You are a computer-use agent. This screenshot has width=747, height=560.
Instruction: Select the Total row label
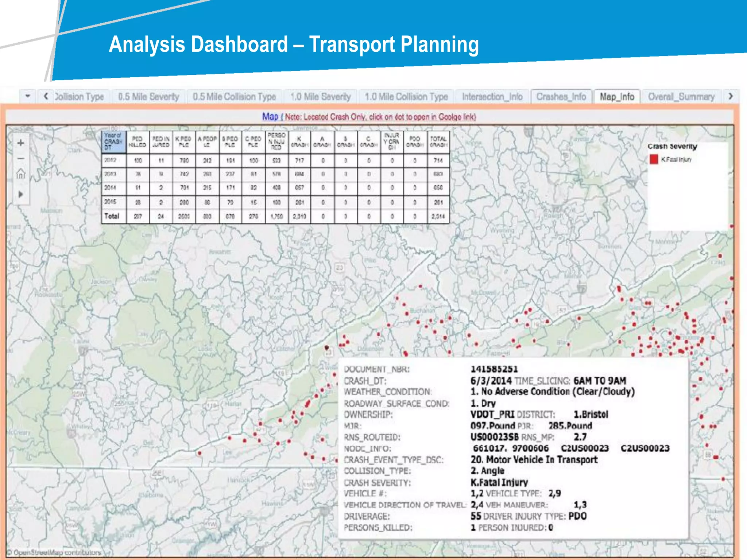coord(112,216)
